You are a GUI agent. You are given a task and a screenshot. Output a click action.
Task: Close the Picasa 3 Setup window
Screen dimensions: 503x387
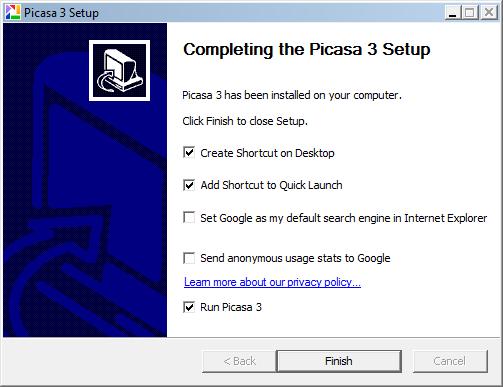click(x=489, y=13)
